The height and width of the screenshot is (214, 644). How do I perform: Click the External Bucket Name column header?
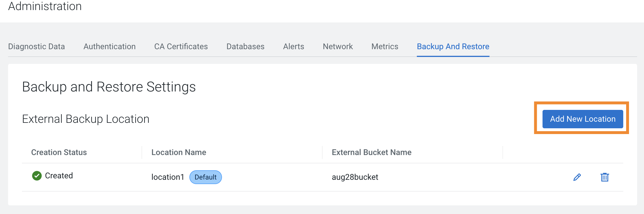point(371,152)
